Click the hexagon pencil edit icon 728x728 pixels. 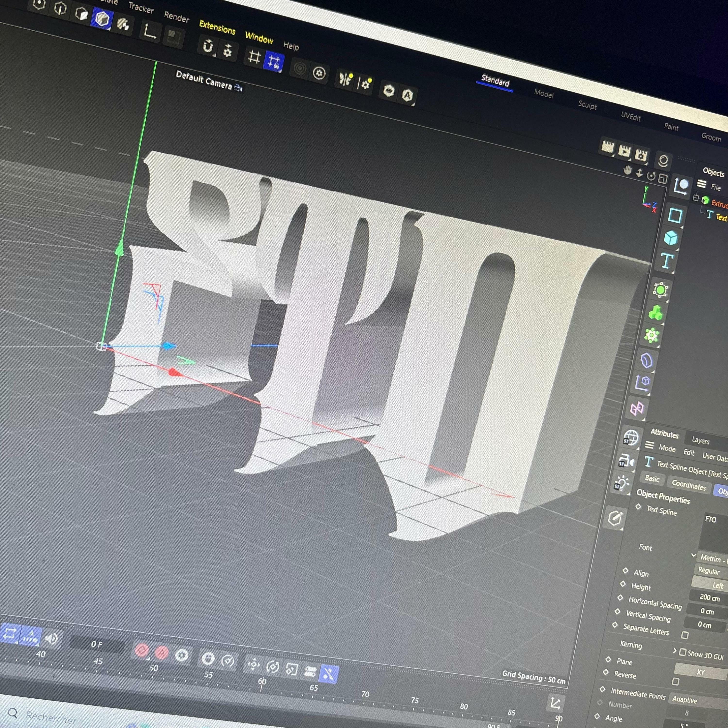[615, 519]
